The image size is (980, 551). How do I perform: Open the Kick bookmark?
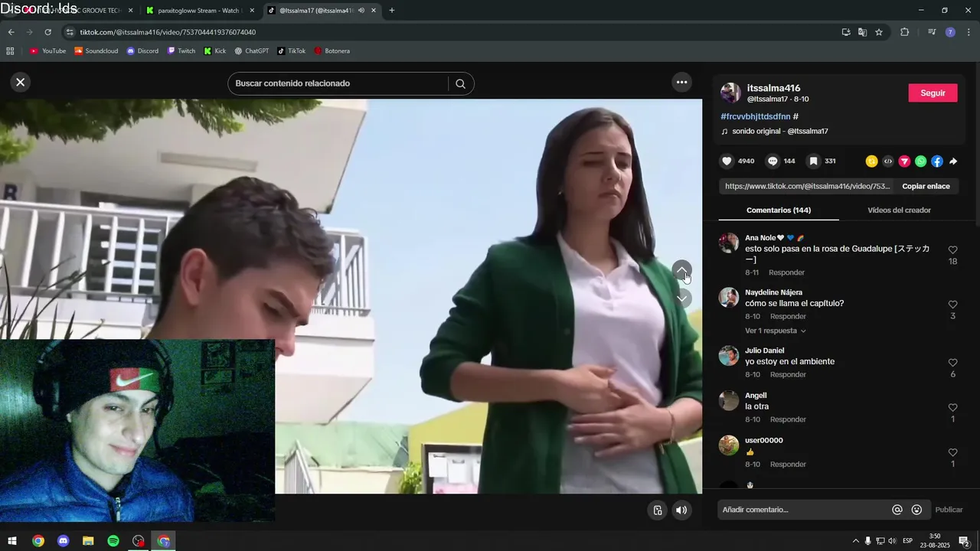pos(214,51)
